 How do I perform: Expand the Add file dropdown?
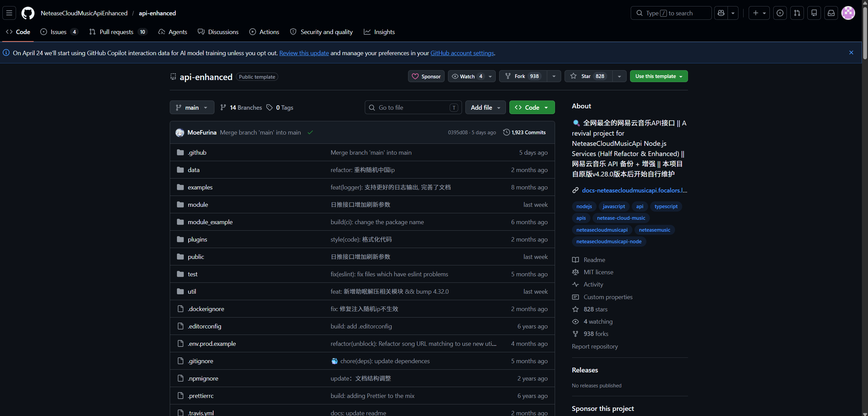(485, 108)
